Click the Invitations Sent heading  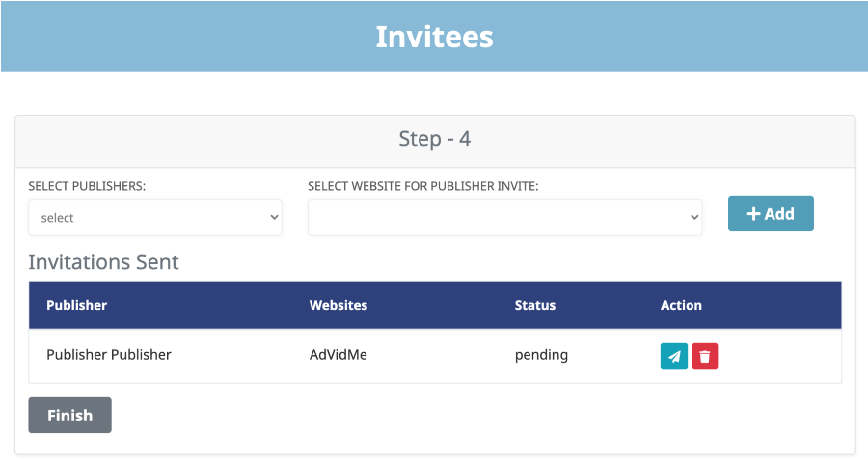point(103,262)
